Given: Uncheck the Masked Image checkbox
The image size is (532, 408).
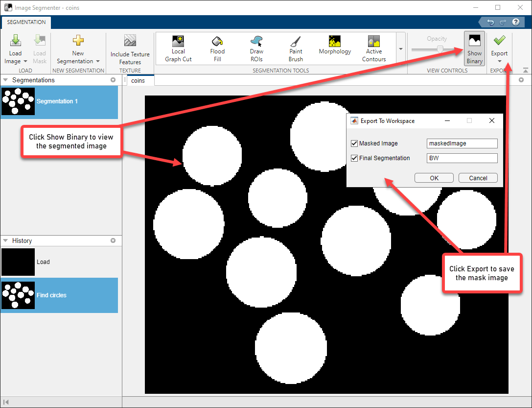Looking at the screenshot, I should pos(354,144).
